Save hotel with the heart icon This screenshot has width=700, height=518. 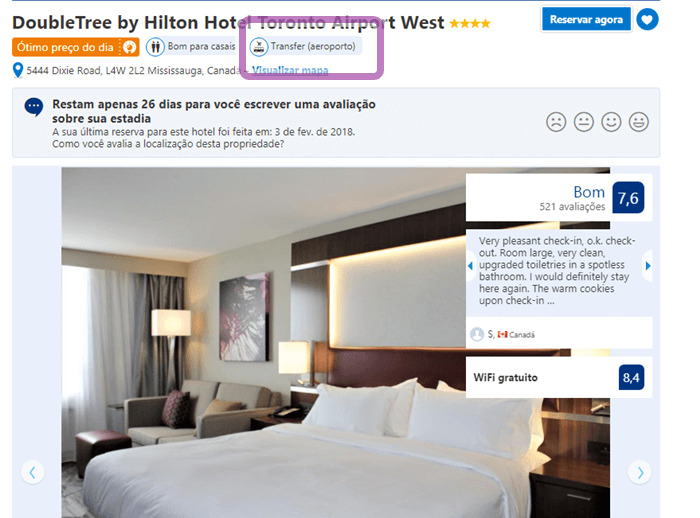pos(647,20)
